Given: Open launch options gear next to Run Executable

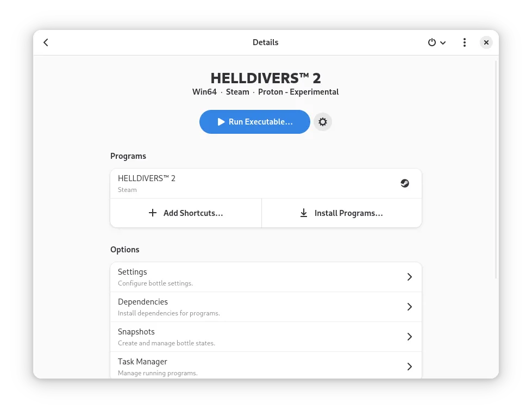Looking at the screenshot, I should [323, 122].
